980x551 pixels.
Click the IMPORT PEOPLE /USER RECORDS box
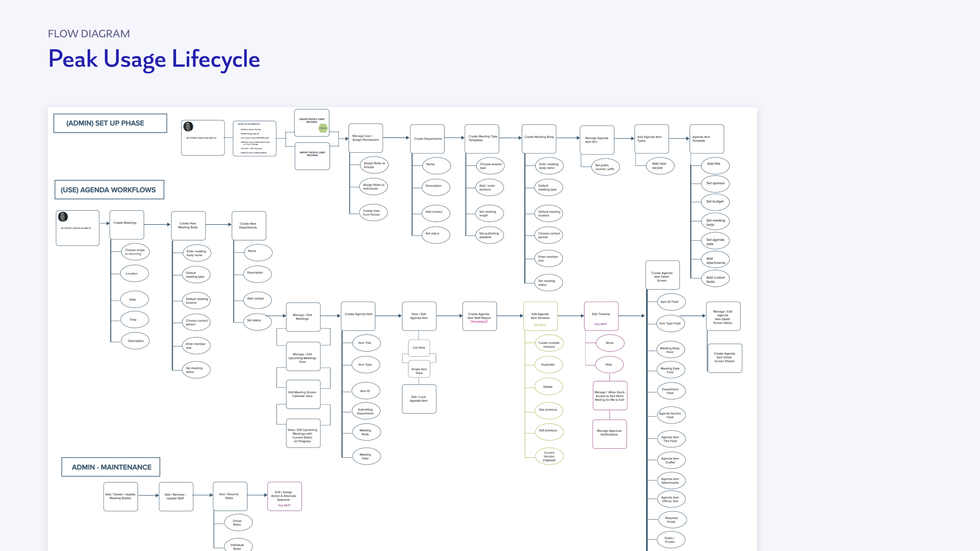click(x=312, y=156)
